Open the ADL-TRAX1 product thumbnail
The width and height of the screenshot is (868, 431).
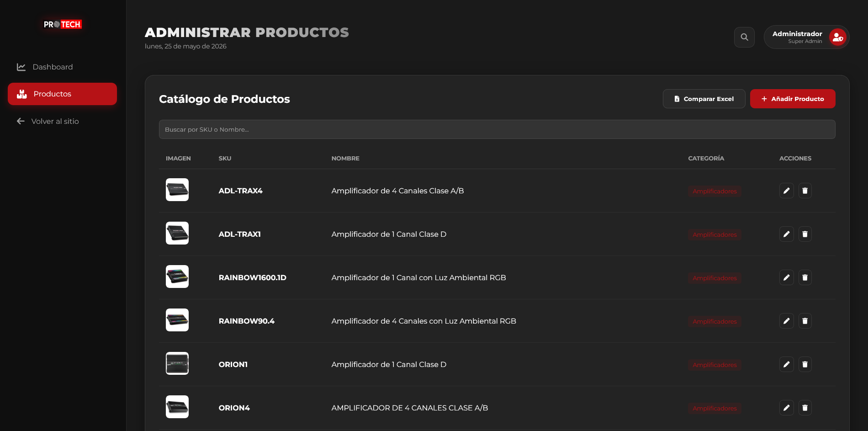coord(177,233)
